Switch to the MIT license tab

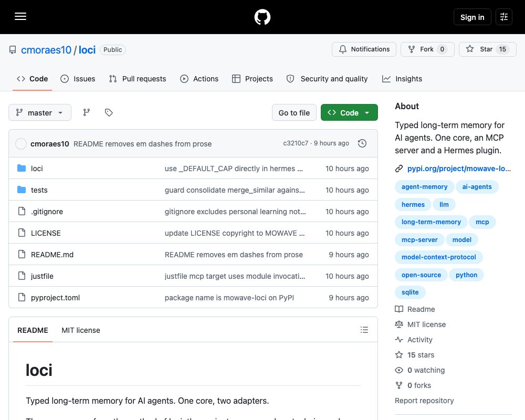click(x=81, y=330)
